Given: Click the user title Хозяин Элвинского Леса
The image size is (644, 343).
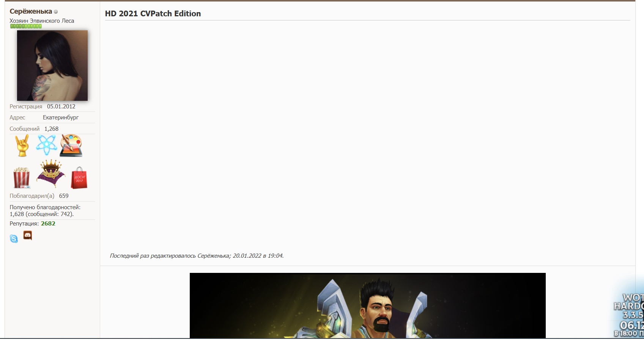Looking at the screenshot, I should pos(42,21).
